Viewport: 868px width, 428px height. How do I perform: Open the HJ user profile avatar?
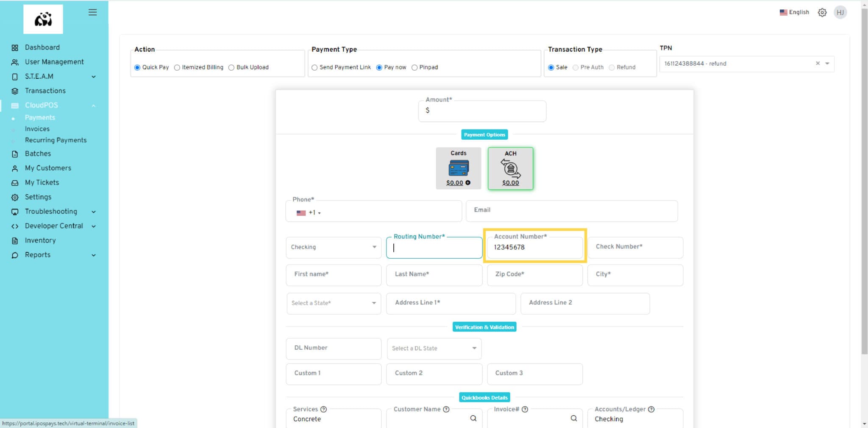pyautogui.click(x=840, y=13)
